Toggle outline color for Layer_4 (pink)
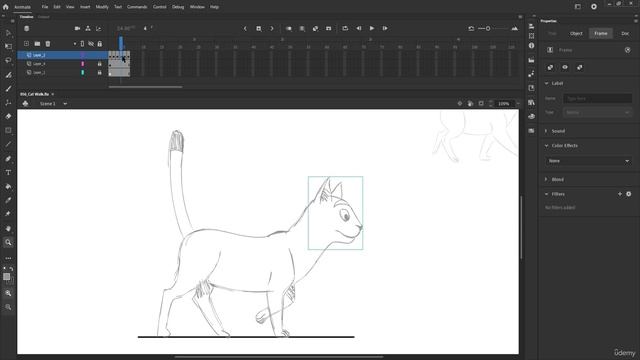The image size is (640, 360). pyautogui.click(x=82, y=64)
